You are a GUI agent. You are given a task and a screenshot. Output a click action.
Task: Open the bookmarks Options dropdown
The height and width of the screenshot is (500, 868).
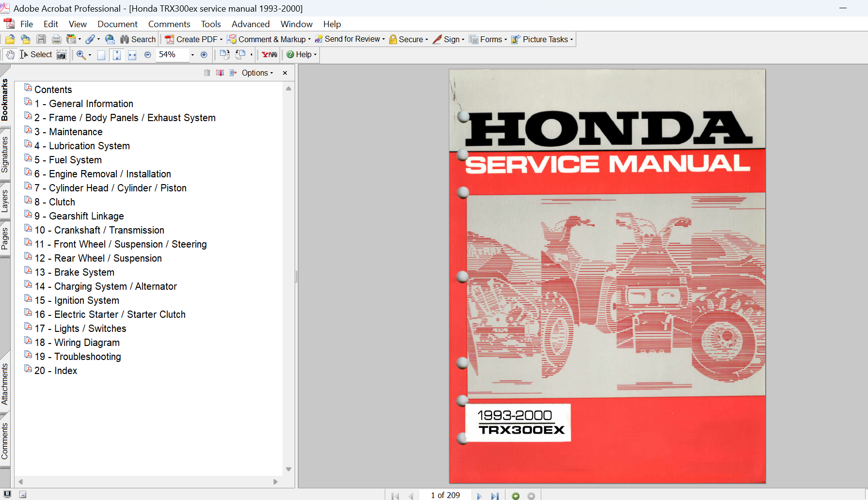click(257, 73)
